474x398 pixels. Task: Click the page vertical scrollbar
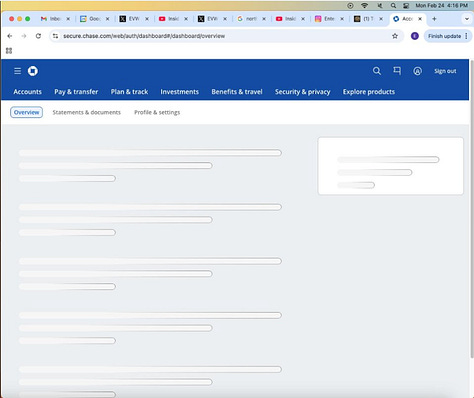pyautogui.click(x=472, y=210)
